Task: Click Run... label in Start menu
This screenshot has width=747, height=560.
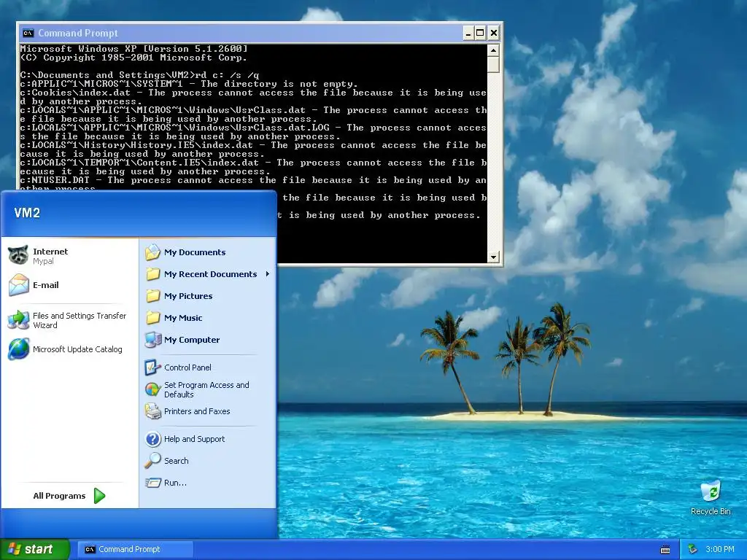Action: point(175,483)
